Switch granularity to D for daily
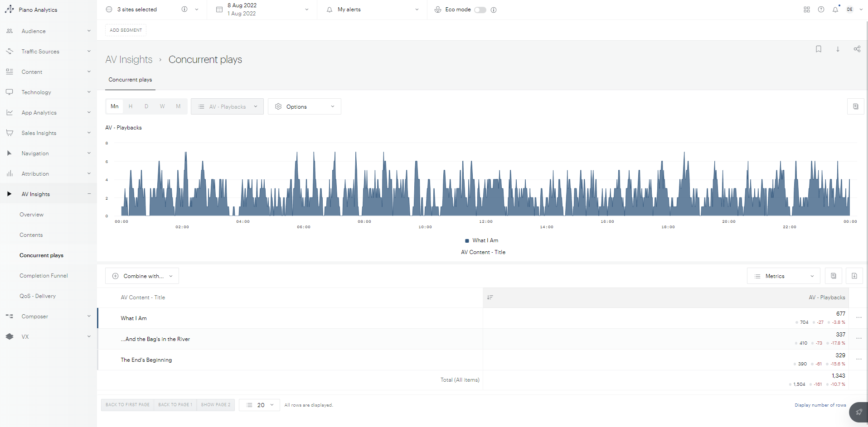 tap(146, 106)
